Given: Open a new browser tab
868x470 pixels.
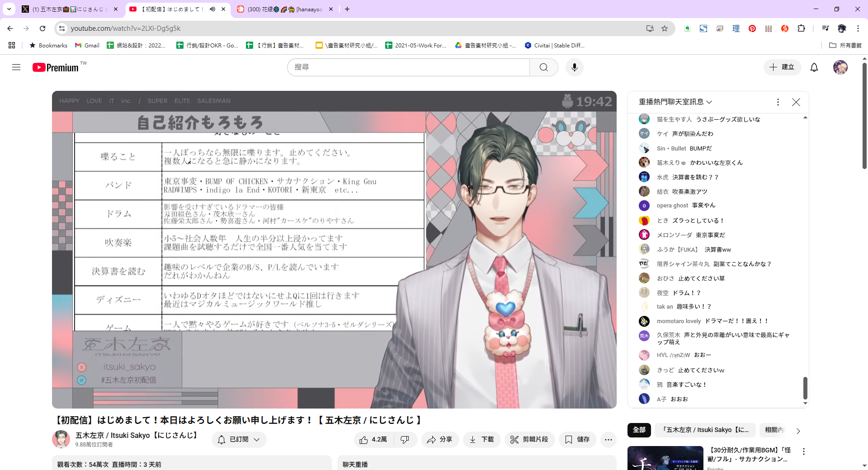Looking at the screenshot, I should point(347,9).
